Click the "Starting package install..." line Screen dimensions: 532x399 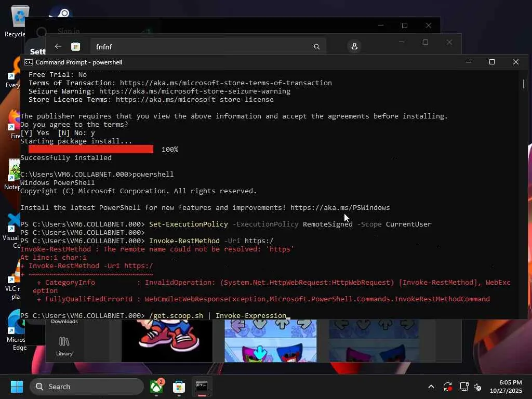[76, 141]
